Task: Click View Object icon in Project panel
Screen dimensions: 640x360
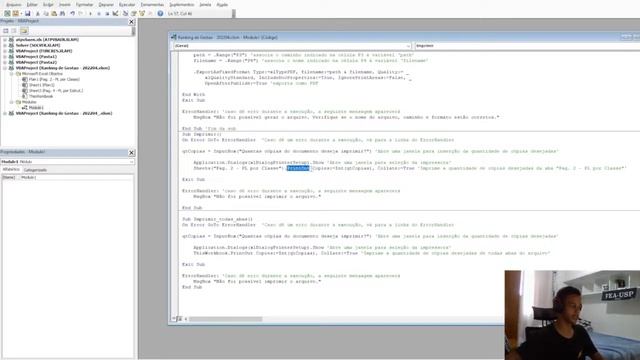Action: click(14, 31)
